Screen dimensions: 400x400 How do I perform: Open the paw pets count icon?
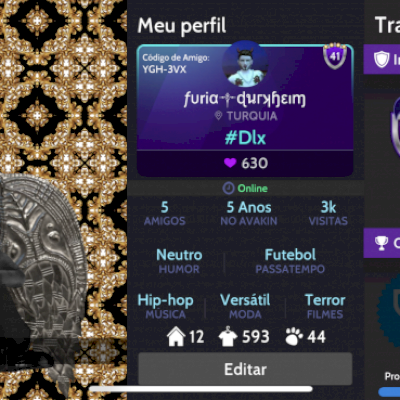click(294, 336)
